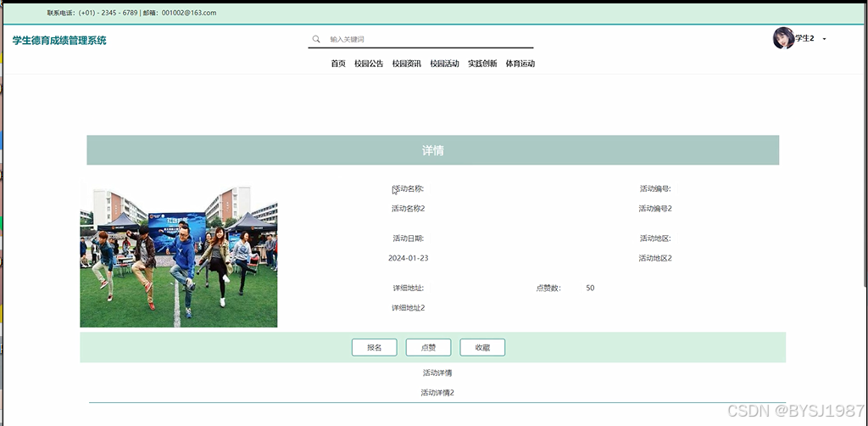868x426 pixels.
Task: Open the 校园资讯 menu item
Action: [x=407, y=64]
